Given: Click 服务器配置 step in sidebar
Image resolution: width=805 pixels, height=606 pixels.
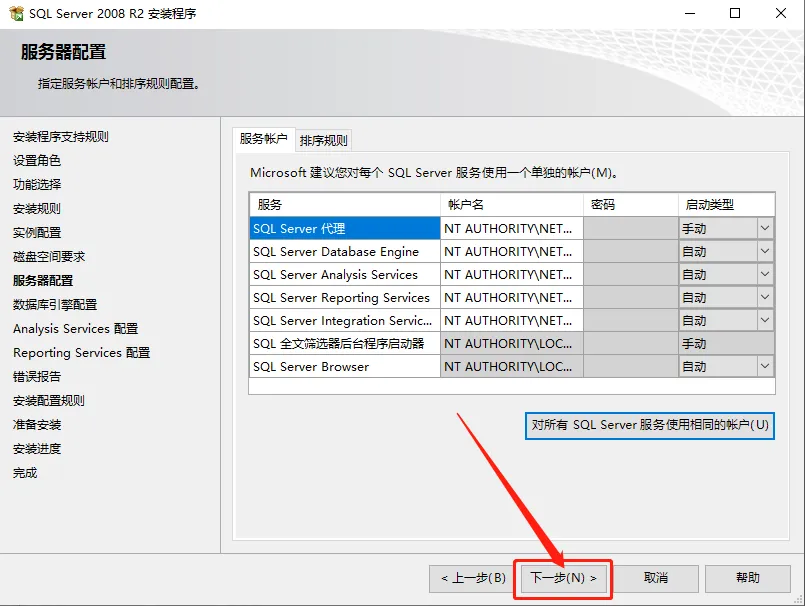Looking at the screenshot, I should click(43, 280).
